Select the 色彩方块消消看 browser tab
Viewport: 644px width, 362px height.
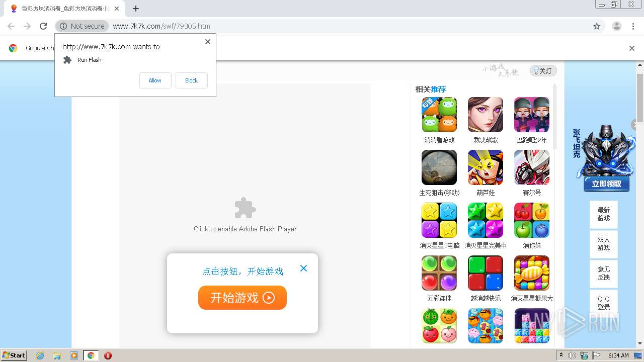click(64, 9)
